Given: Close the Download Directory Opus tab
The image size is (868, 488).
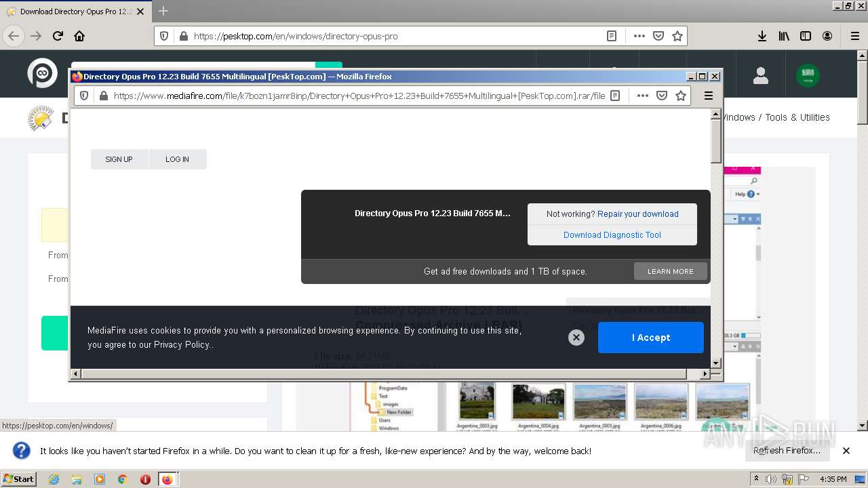Looking at the screenshot, I should coord(140,12).
